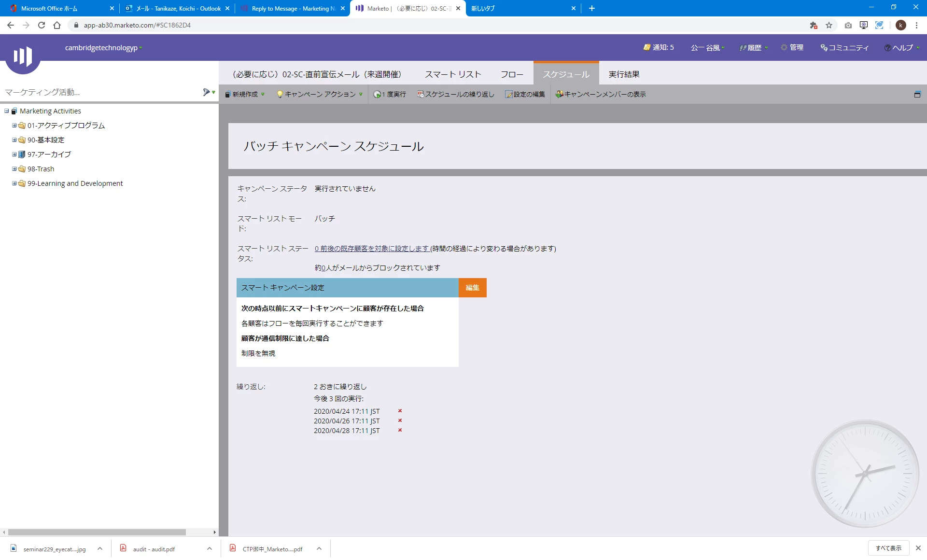The width and height of the screenshot is (927, 560).
Task: Click the Marketo logo icon
Action: tap(22, 56)
